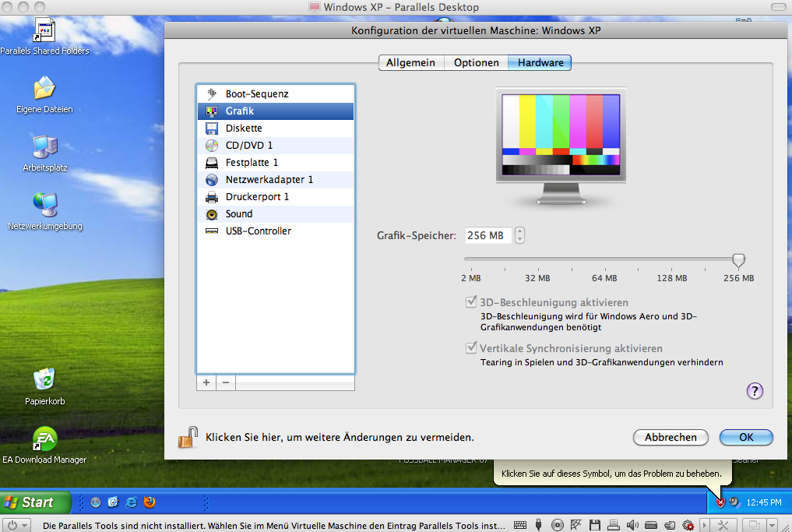Switch to the Allgemein tab
This screenshot has width=792, height=532.
pos(410,62)
